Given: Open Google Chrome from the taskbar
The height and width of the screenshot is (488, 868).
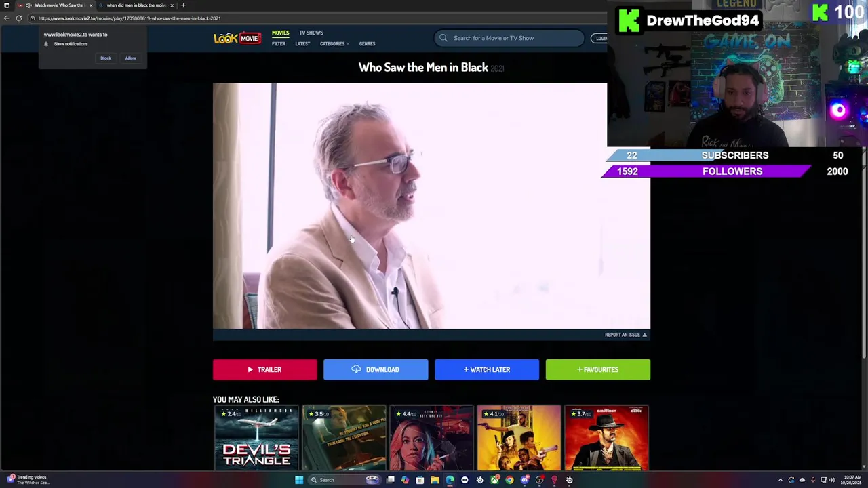Looking at the screenshot, I should pos(509,480).
